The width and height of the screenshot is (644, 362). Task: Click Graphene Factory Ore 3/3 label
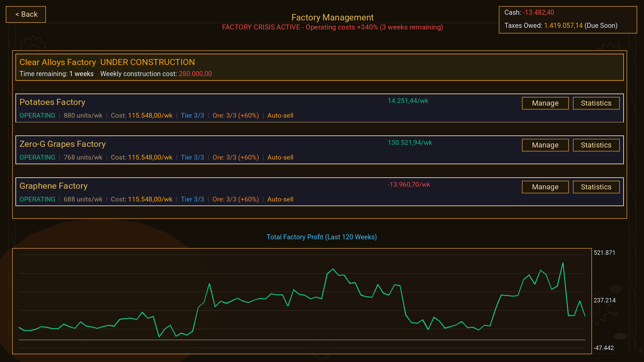pos(235,199)
